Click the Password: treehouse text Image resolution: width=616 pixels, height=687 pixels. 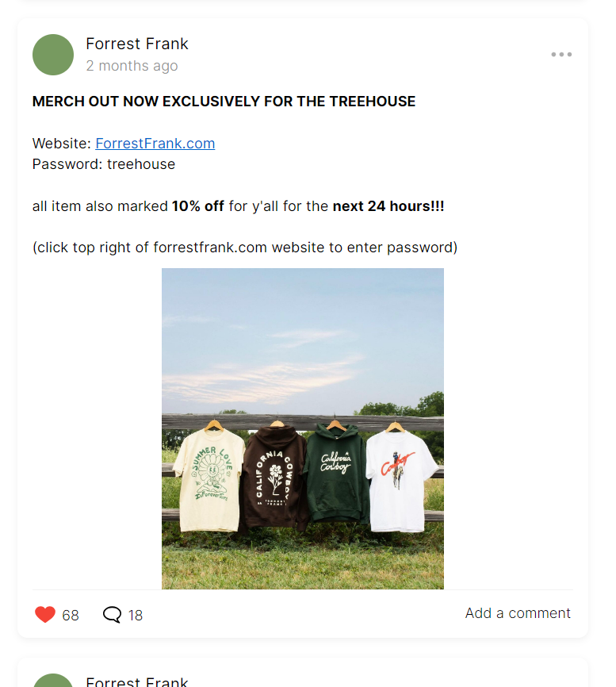pos(104,164)
